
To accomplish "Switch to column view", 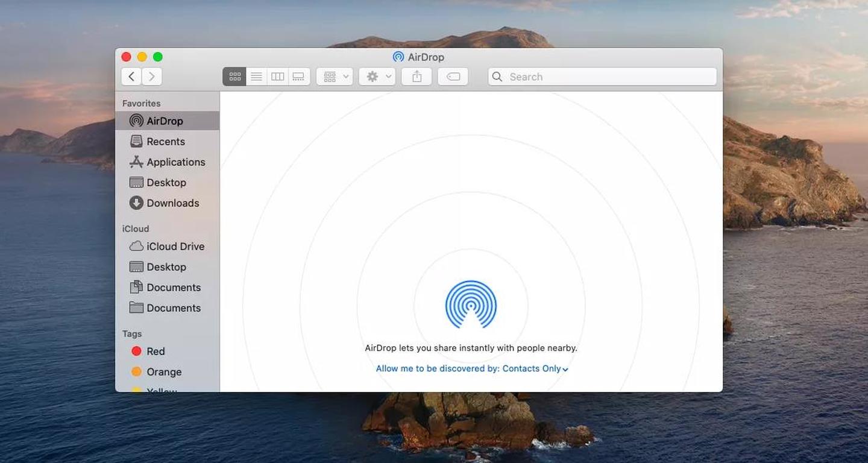I will 277,77.
